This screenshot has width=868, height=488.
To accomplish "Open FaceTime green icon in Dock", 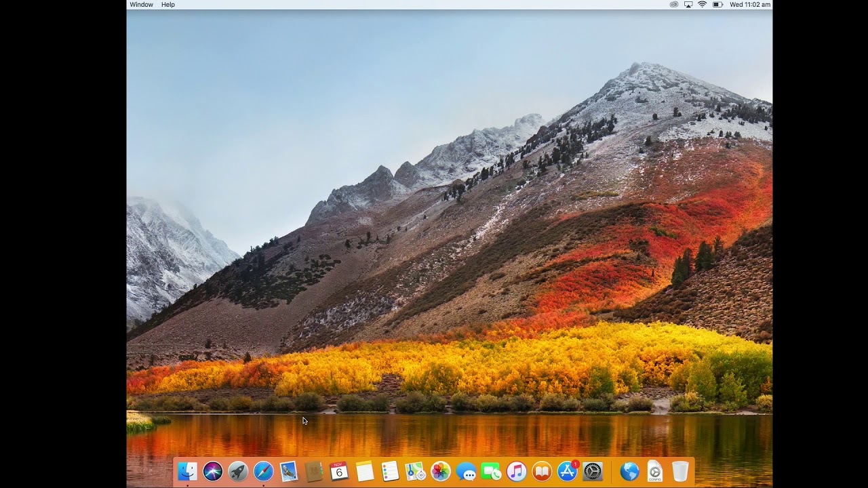I will coord(491,471).
